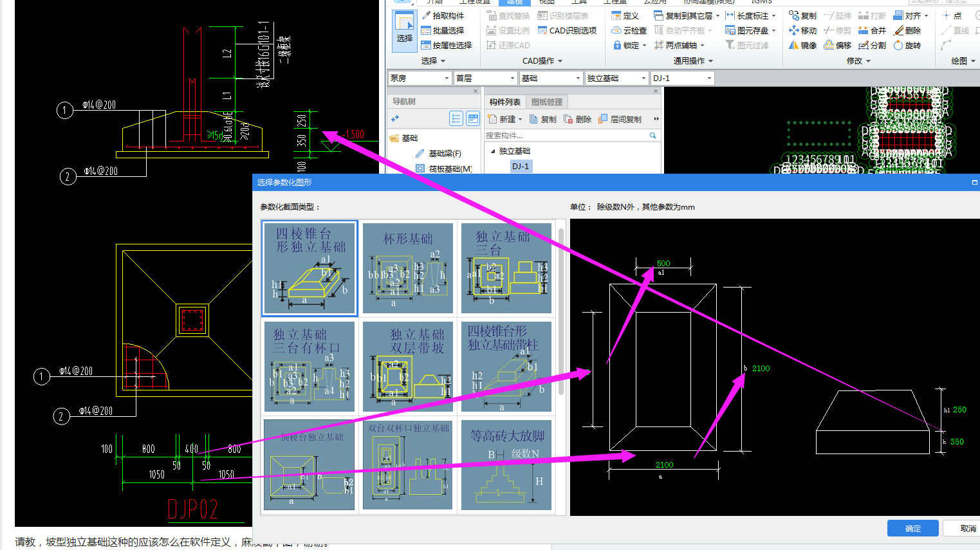Select the 移动 move tool
The height and width of the screenshot is (550, 980).
[x=802, y=30]
